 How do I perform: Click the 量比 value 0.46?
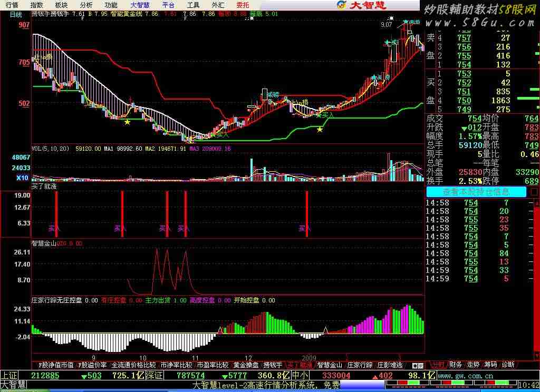(x=529, y=154)
